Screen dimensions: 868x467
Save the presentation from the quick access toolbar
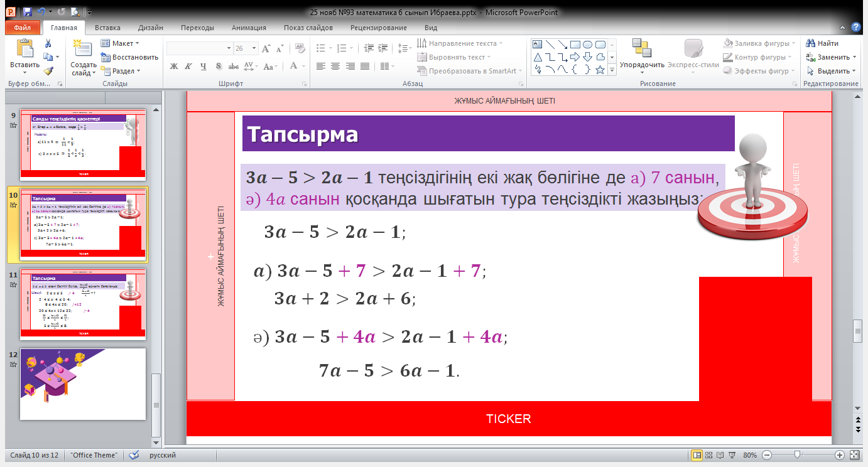tap(27, 12)
